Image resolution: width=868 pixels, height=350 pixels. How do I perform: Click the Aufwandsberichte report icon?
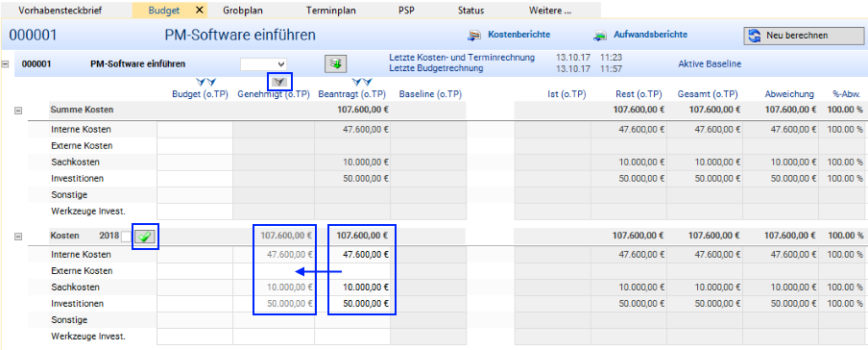[x=600, y=36]
